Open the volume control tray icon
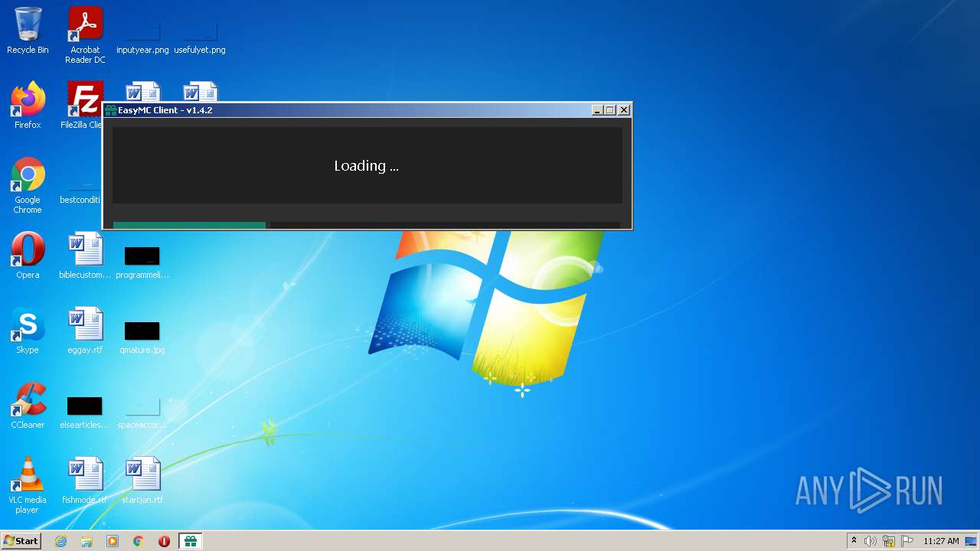The width and height of the screenshot is (980, 551). pos(871,541)
